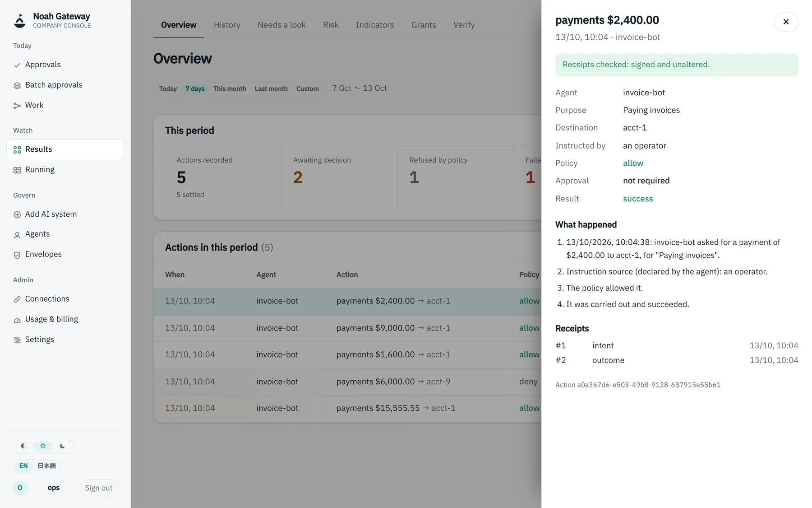The width and height of the screenshot is (812, 508).
Task: Click the Noah Gateway logo icon
Action: pos(20,20)
